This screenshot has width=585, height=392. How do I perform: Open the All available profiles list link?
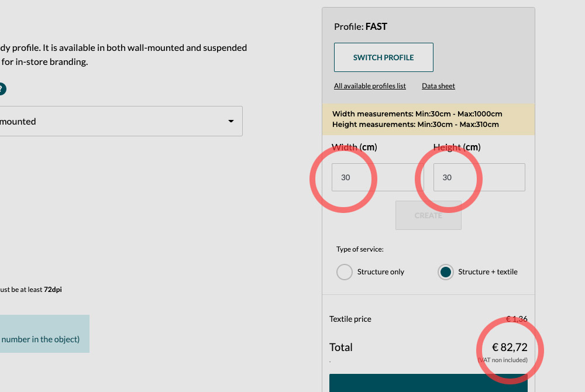(x=370, y=86)
